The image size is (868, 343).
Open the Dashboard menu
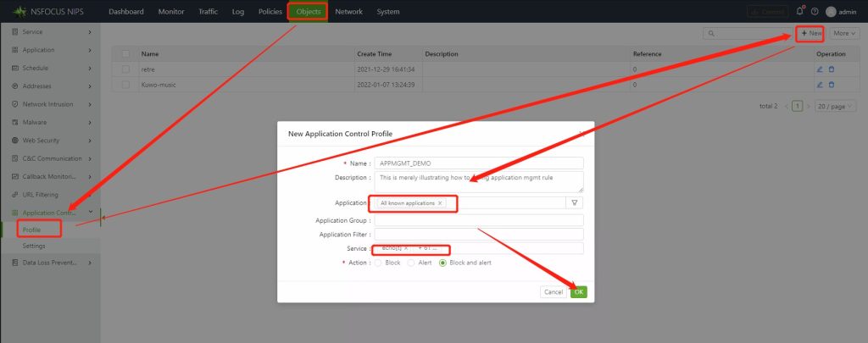point(126,12)
